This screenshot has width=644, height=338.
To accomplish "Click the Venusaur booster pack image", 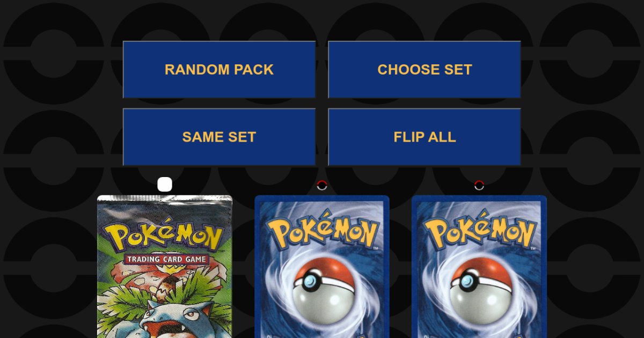I will tap(165, 267).
